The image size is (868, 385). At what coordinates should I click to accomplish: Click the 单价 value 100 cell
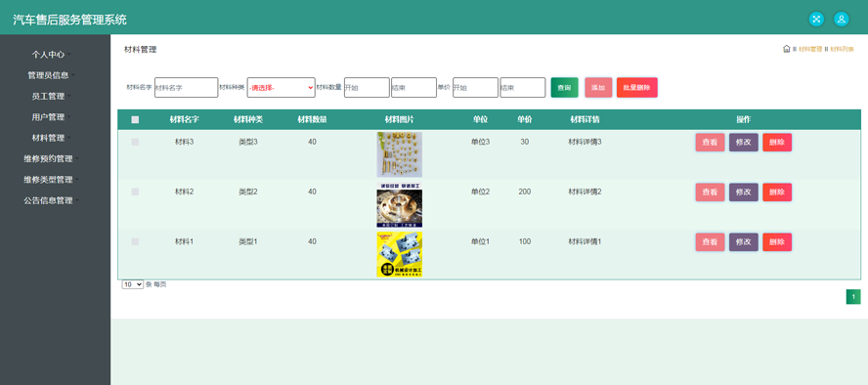524,241
